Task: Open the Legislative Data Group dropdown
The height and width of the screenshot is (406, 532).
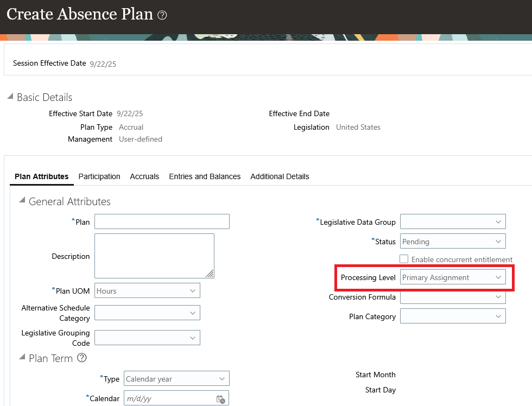Action: (x=499, y=221)
